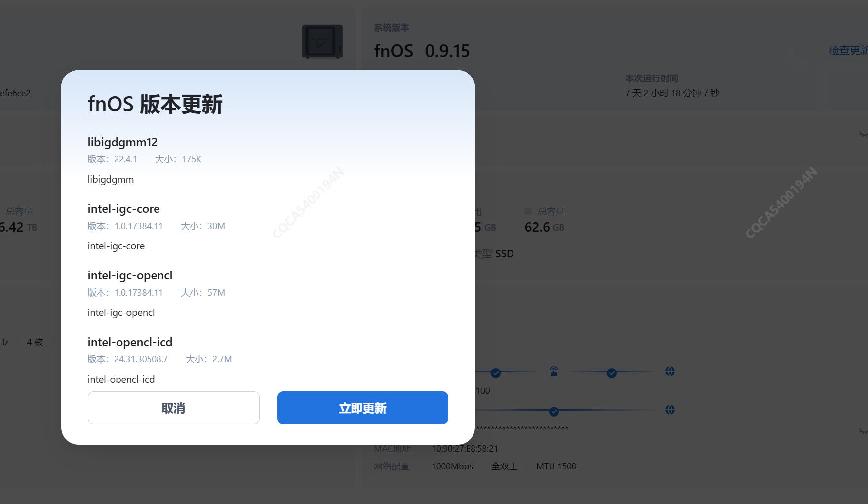
Task: Click the first checkmark node left of router
Action: (496, 373)
